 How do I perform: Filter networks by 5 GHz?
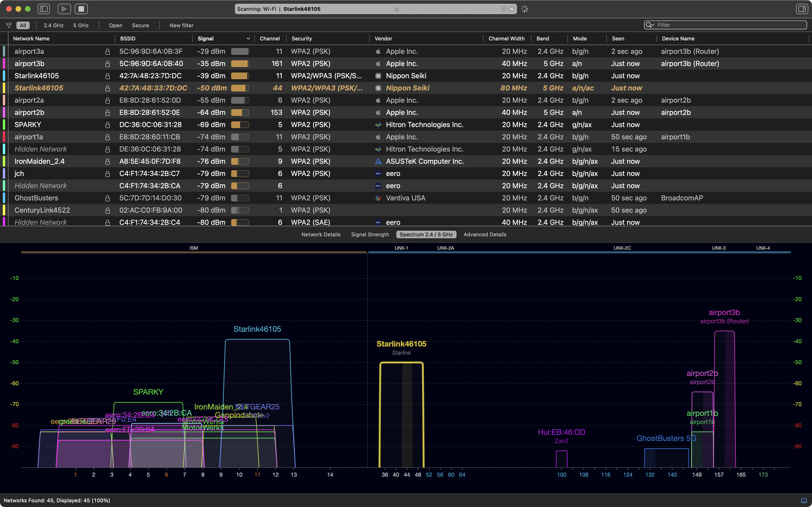(81, 25)
